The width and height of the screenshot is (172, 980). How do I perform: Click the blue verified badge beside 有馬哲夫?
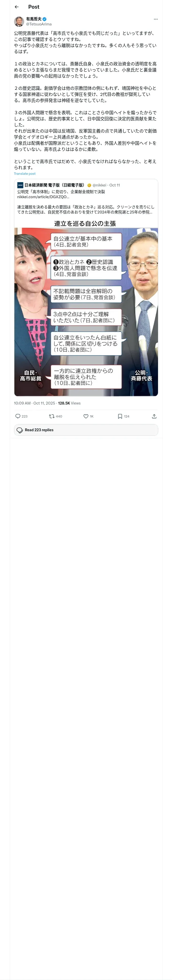tap(45, 19)
